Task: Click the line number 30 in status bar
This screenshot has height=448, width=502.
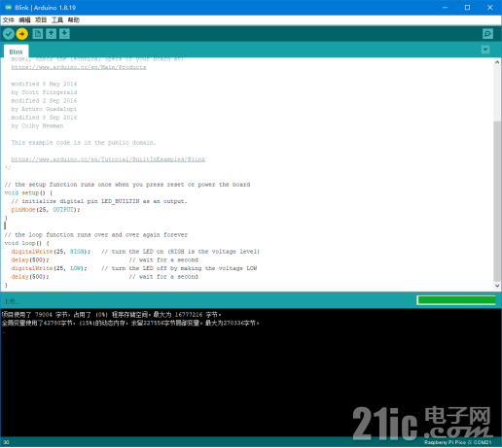Action: click(x=6, y=442)
